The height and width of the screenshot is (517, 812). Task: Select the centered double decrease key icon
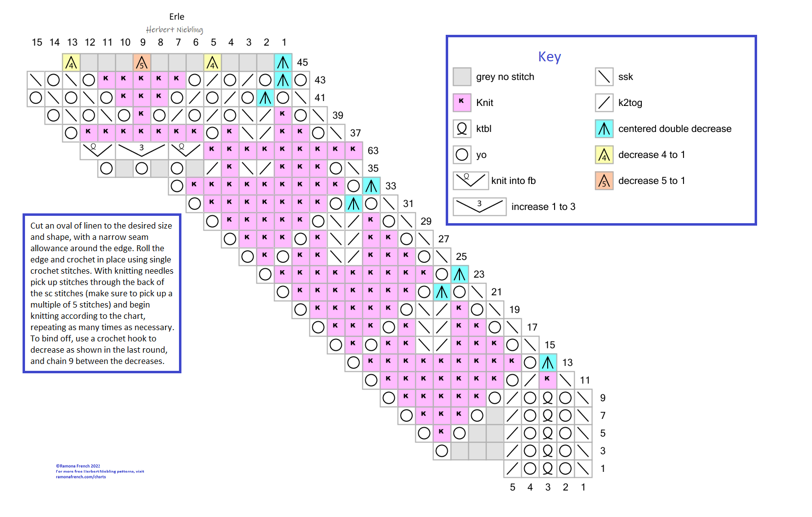click(x=604, y=129)
